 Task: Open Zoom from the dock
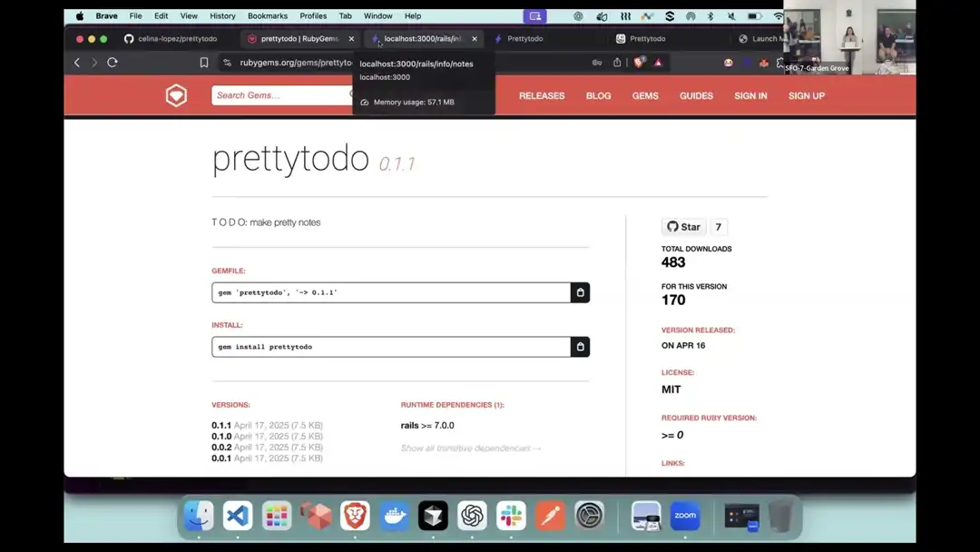pyautogui.click(x=685, y=516)
